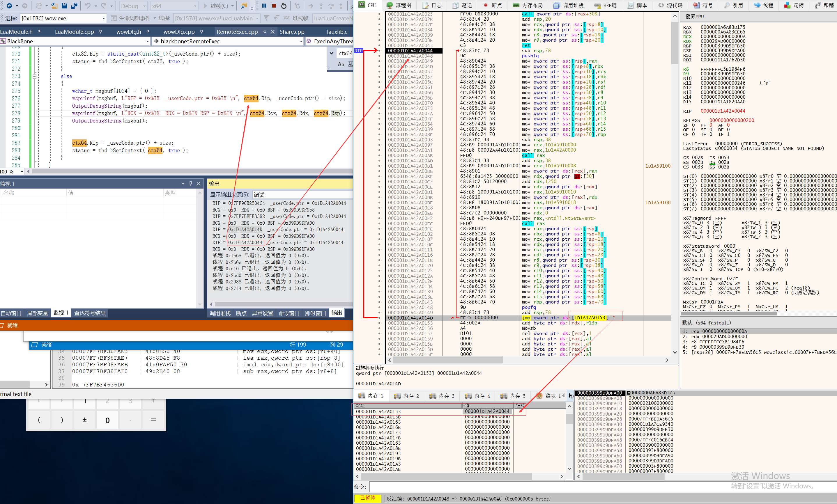Click the Step Into arrow icon
837x504 pixels.
point(321,6)
